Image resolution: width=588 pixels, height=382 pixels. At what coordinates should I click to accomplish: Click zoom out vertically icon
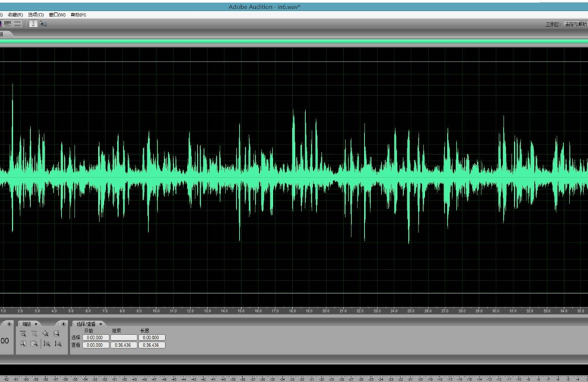[x=57, y=344]
